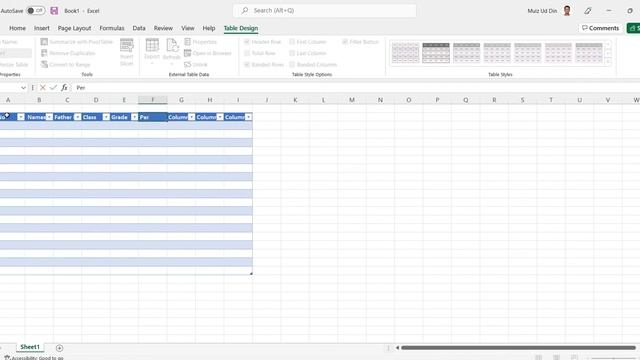The image size is (640, 360).
Task: Confirm entry with the check mark
Action: (53, 88)
